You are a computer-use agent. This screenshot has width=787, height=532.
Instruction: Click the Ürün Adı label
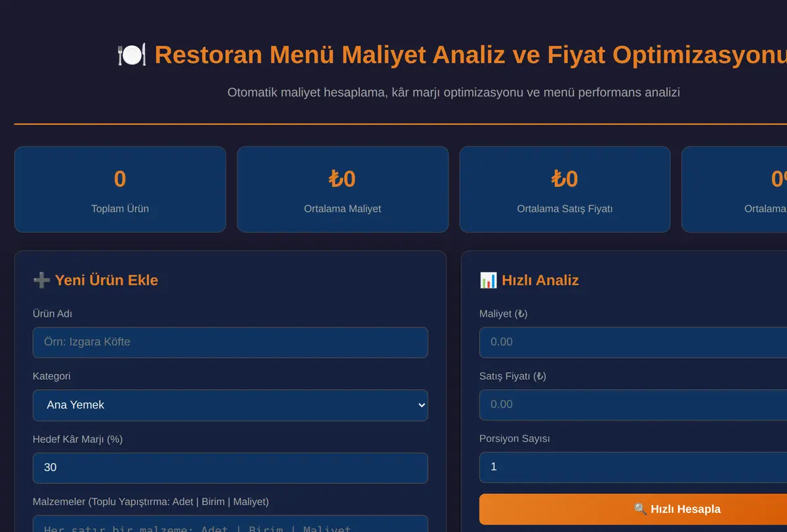pos(52,314)
